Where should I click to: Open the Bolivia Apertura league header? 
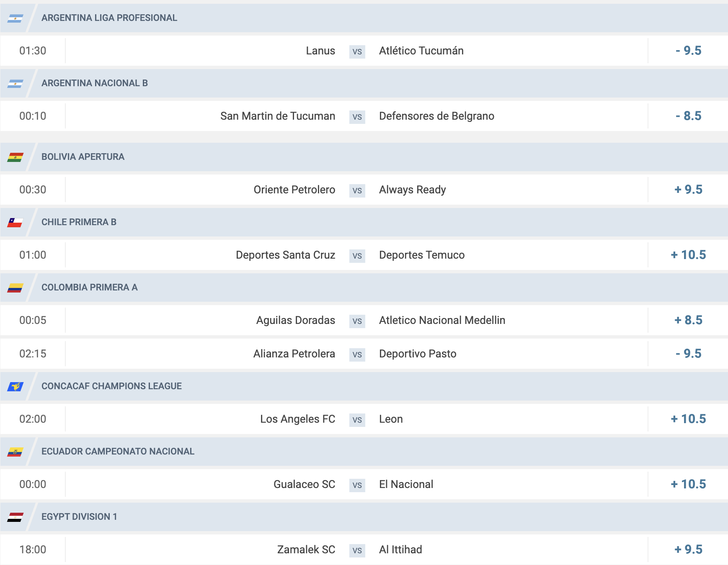[x=364, y=157]
